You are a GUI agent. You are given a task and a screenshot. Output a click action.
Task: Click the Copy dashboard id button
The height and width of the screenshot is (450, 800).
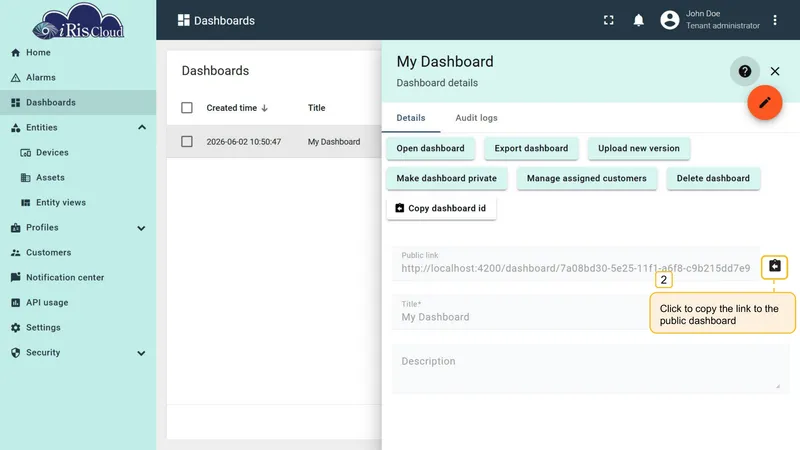pos(441,209)
